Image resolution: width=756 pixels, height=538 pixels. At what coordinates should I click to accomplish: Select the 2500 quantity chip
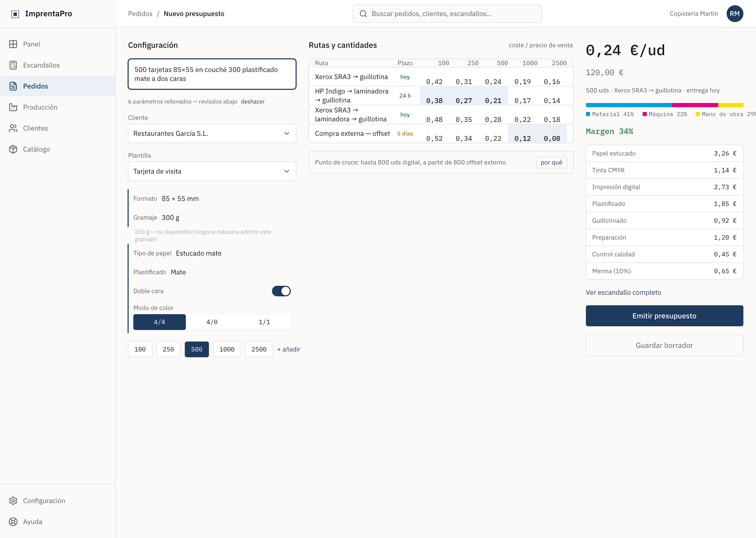click(259, 349)
